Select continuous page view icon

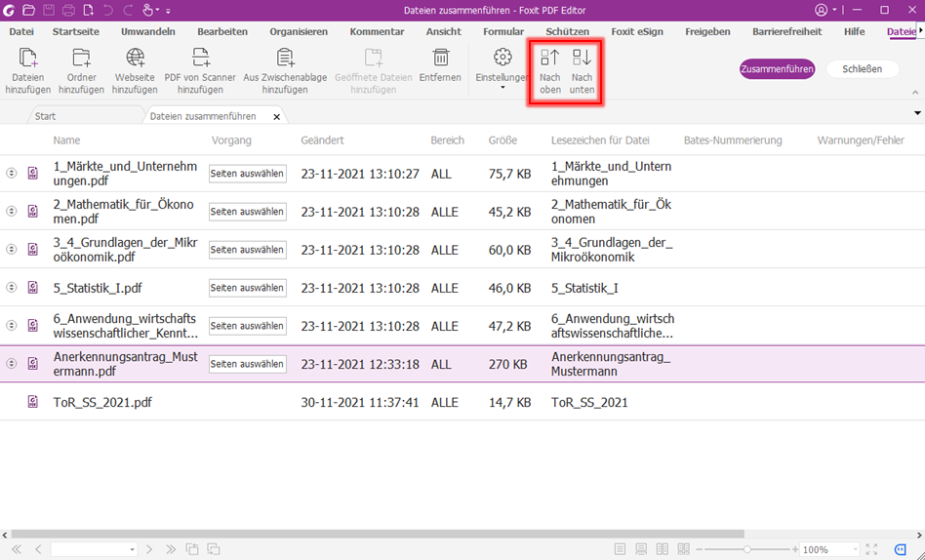click(641, 549)
